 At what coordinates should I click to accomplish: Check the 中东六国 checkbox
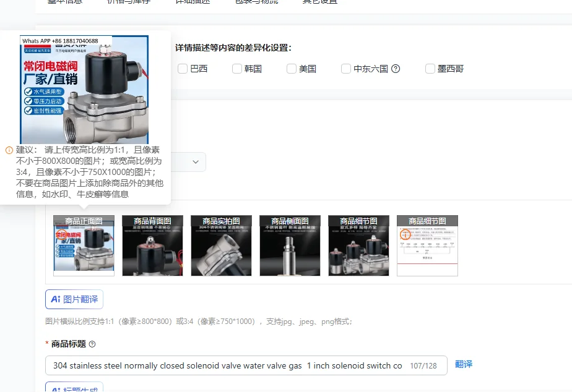pos(346,69)
